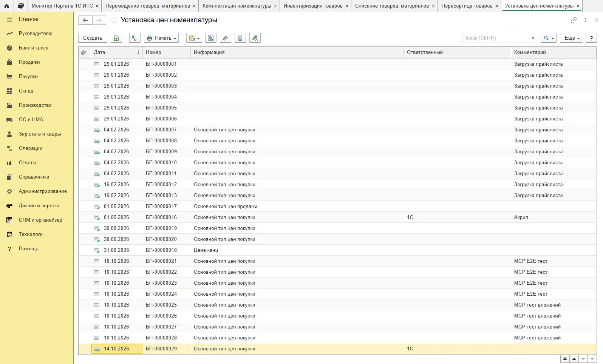This screenshot has width=603, height=364.
Task: Click the Акрил comment cell
Action: tap(554, 217)
